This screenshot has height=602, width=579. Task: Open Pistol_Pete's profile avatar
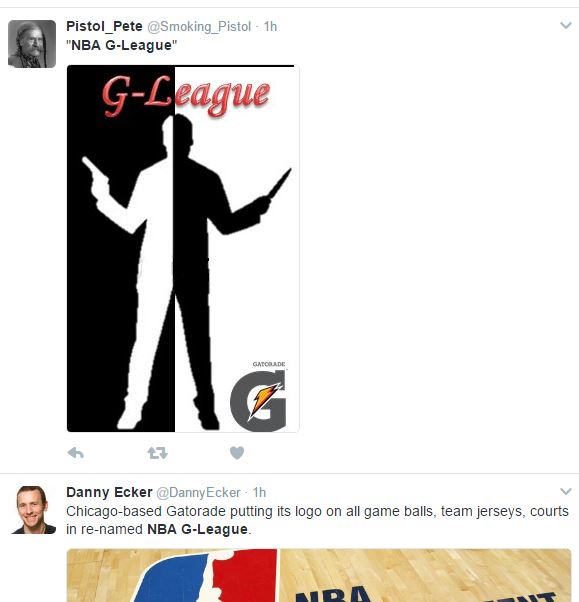tap(32, 44)
